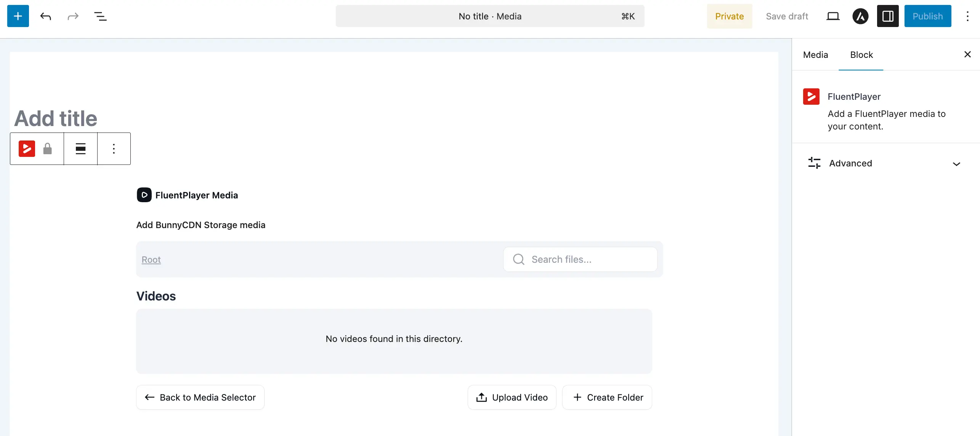
Task: Click the Upload Video button
Action: 512,397
